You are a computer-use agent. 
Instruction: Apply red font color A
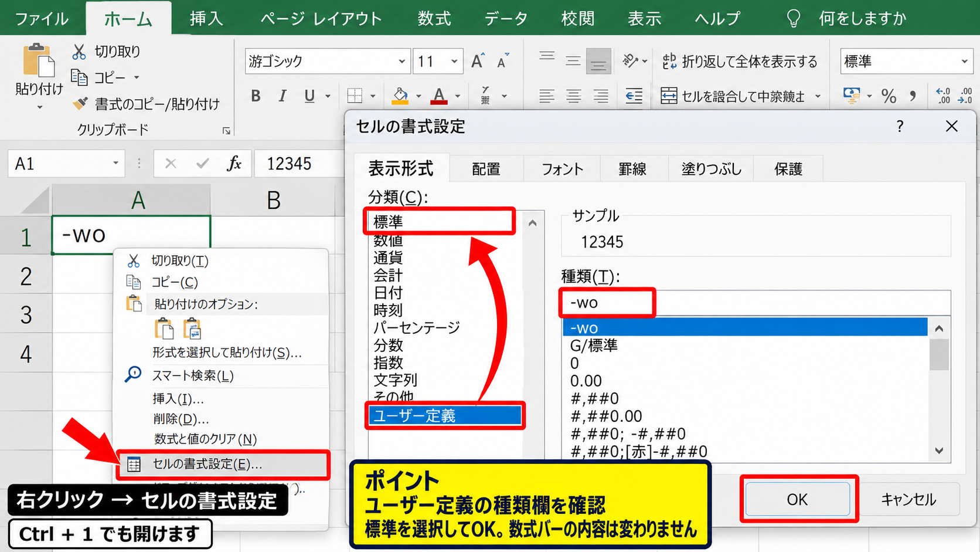[x=439, y=96]
